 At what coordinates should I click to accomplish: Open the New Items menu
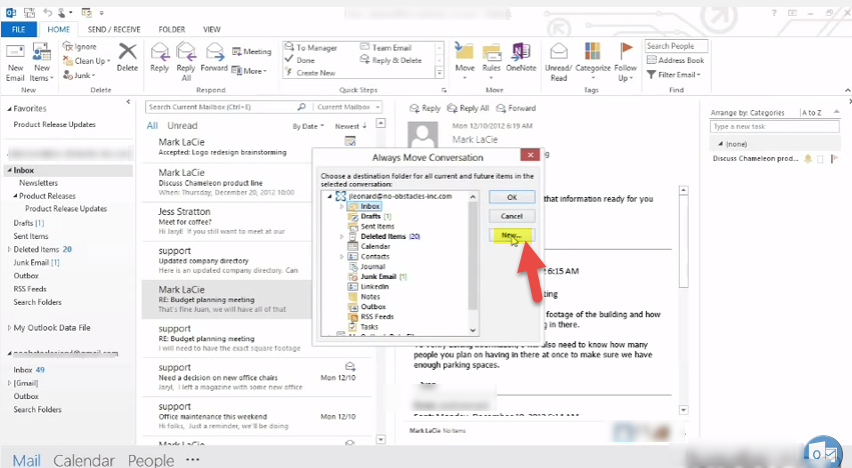(42, 62)
